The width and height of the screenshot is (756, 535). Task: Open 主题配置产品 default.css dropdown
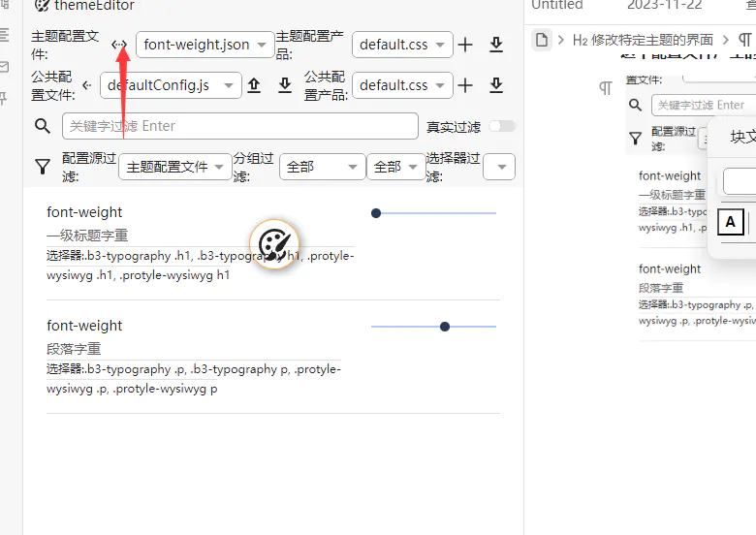pos(402,45)
